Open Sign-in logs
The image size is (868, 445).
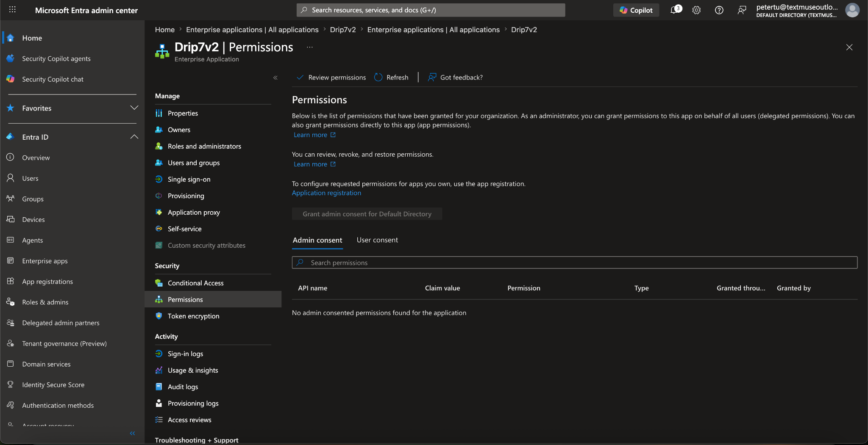pyautogui.click(x=185, y=354)
